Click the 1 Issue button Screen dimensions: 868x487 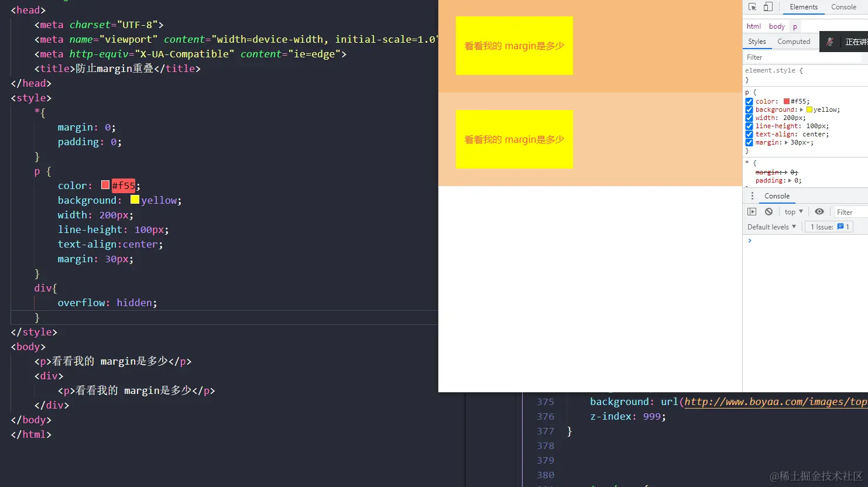829,227
